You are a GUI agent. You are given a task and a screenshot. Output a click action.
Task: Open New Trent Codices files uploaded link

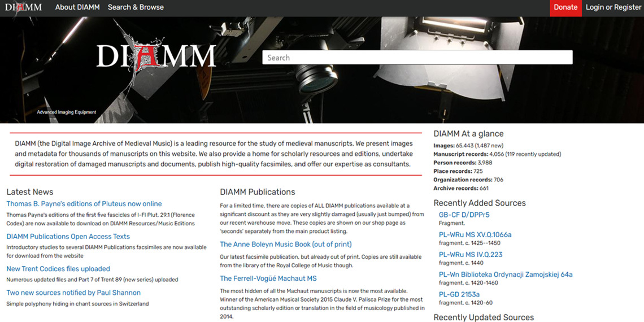tap(58, 269)
